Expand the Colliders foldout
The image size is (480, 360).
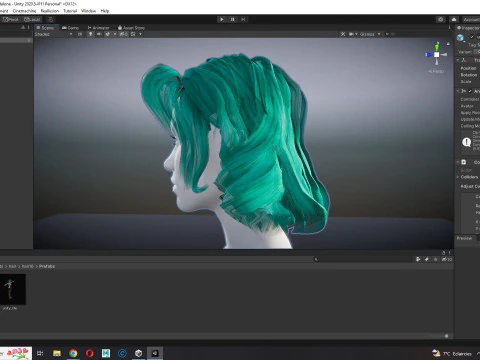pyautogui.click(x=458, y=177)
